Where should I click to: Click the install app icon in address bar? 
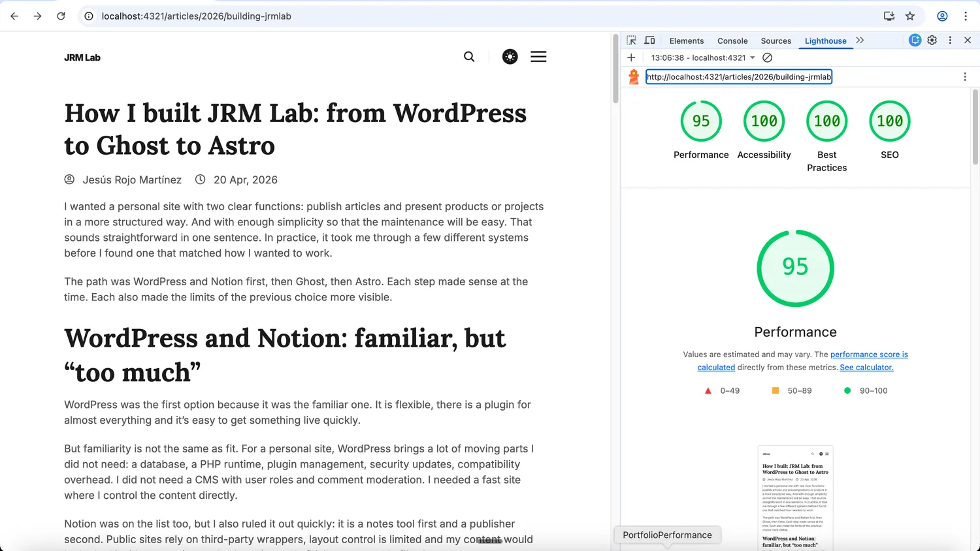(889, 16)
